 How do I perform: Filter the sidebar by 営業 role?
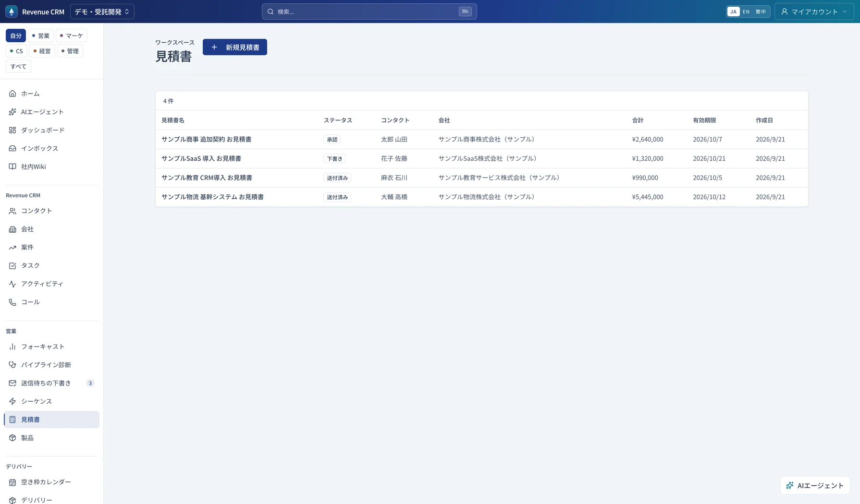[x=41, y=36]
